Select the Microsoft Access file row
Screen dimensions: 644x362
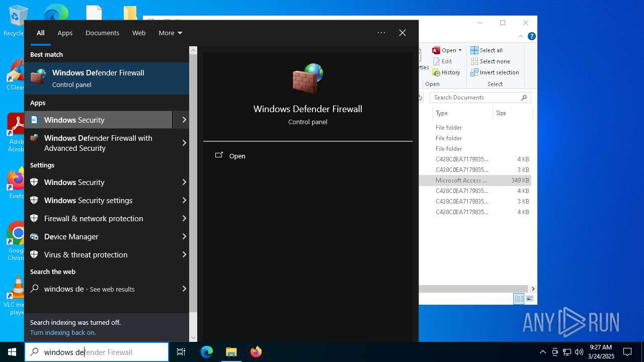(x=475, y=180)
